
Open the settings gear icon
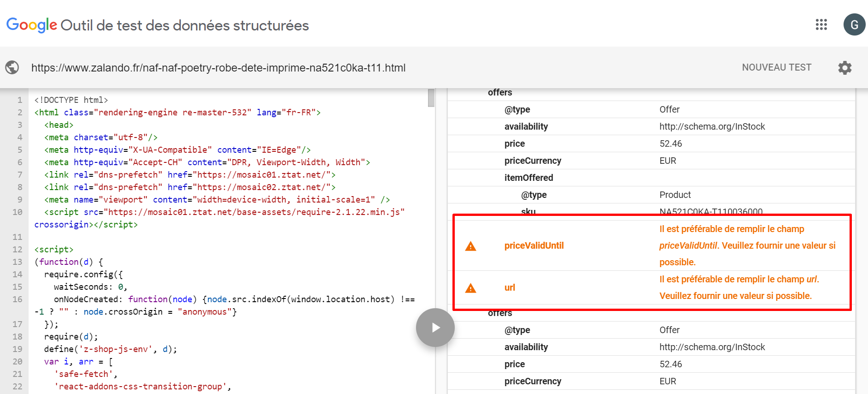(x=845, y=68)
